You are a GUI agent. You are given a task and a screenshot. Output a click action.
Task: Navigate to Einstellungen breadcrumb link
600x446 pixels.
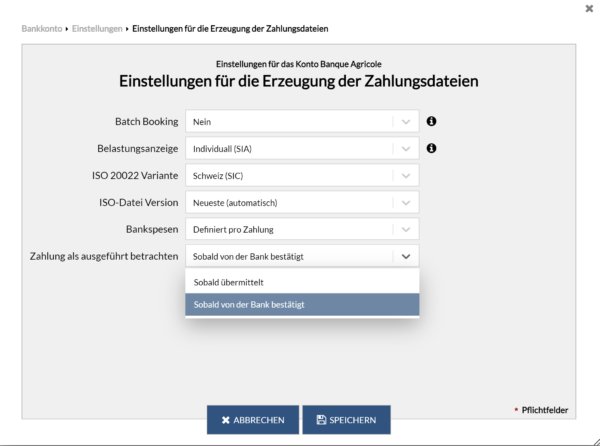[x=97, y=28]
